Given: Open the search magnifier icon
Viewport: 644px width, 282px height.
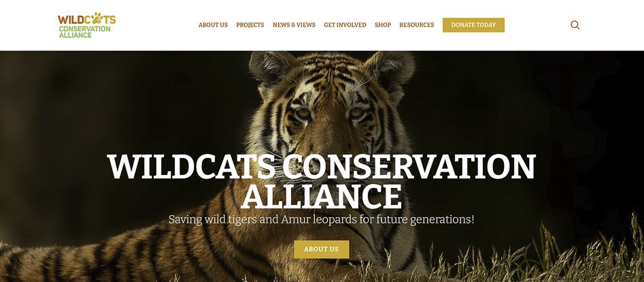Looking at the screenshot, I should point(575,25).
